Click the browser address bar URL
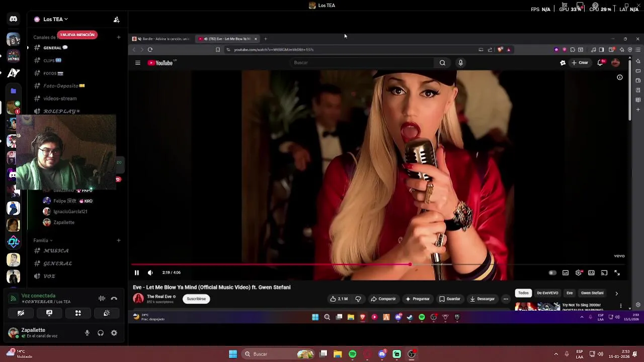The image size is (644, 362). point(274,50)
